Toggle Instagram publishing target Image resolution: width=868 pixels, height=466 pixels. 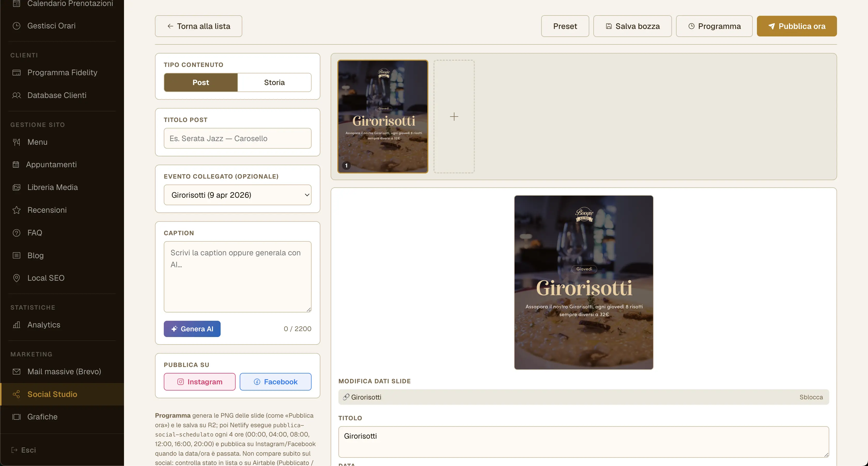pyautogui.click(x=199, y=382)
